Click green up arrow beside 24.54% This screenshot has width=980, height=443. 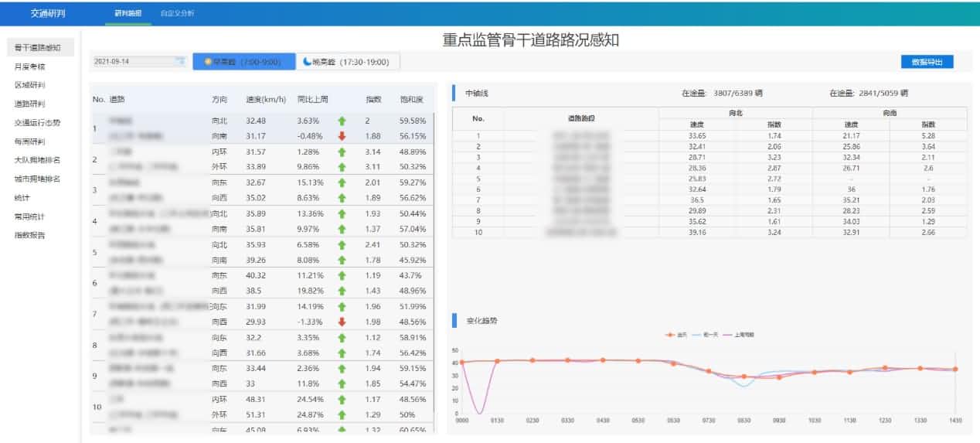tap(342, 400)
